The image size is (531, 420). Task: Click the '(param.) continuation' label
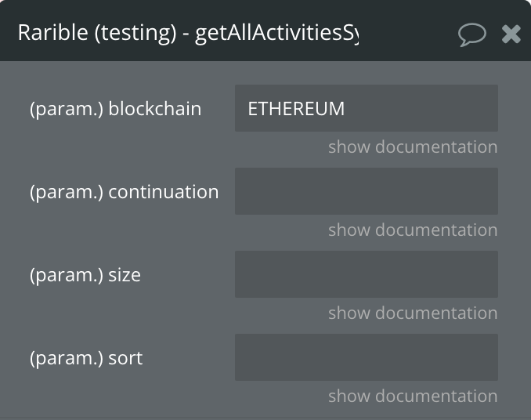[x=124, y=192]
